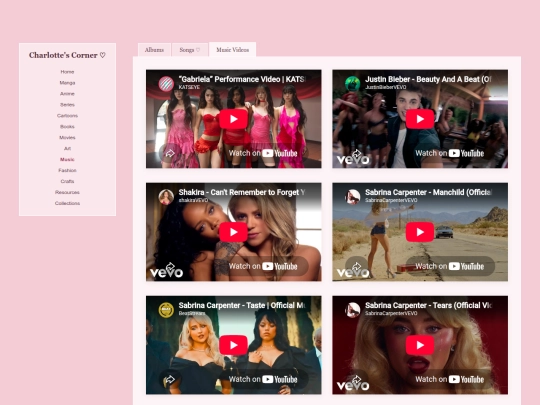Switch to the Songs tab

click(x=190, y=50)
